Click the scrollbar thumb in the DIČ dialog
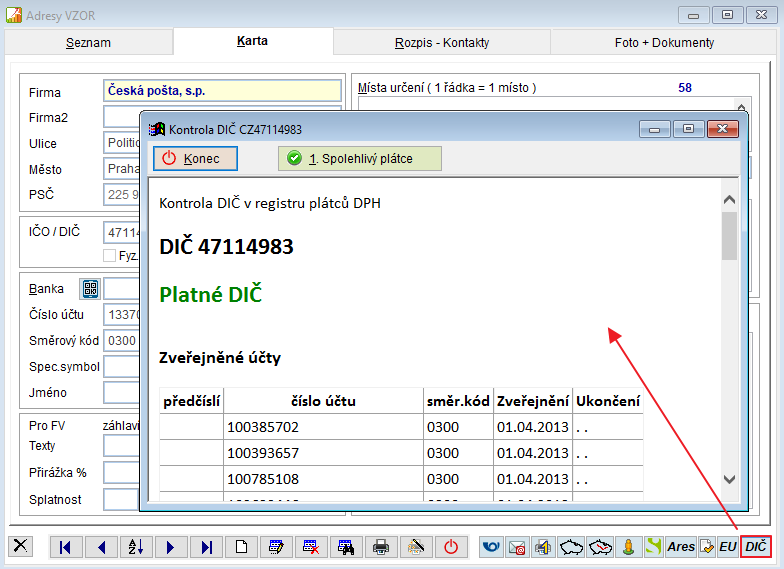The height and width of the screenshot is (569, 784). [730, 236]
